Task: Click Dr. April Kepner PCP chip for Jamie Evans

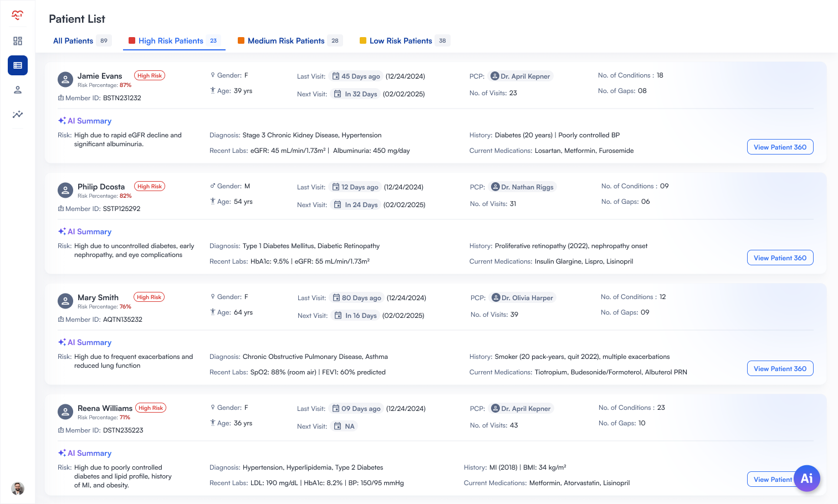Action: click(520, 76)
